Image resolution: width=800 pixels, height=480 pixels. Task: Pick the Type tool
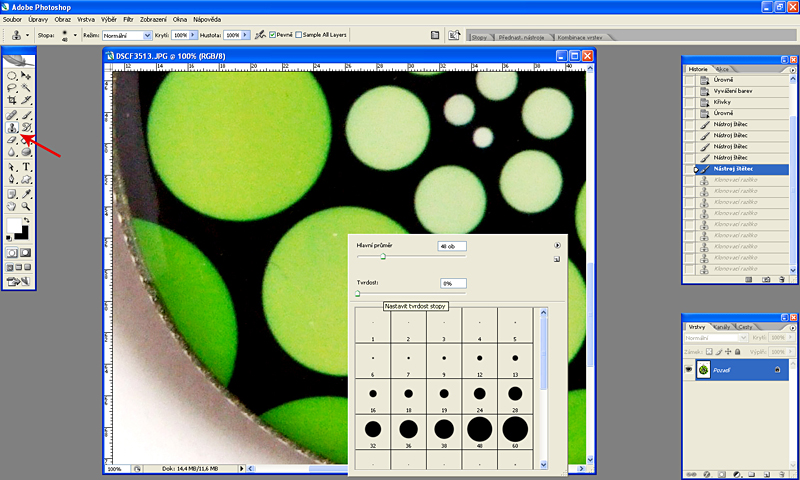coord(27,167)
